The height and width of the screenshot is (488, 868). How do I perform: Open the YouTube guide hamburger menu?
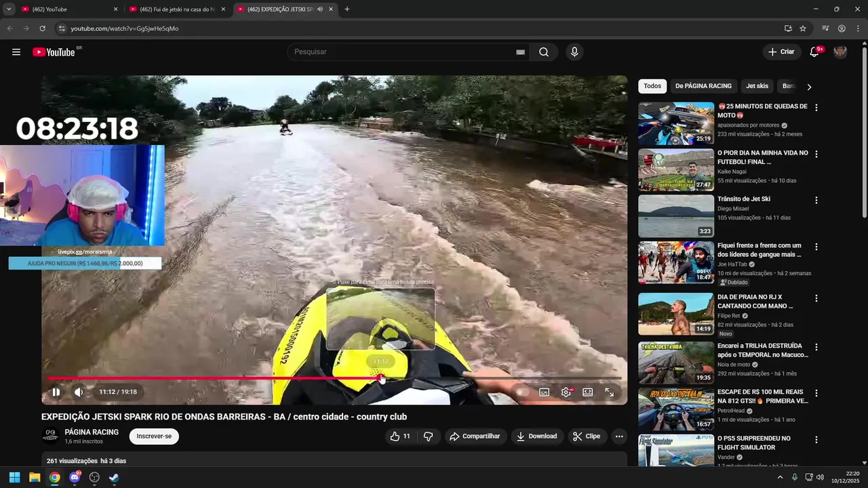tap(16, 52)
